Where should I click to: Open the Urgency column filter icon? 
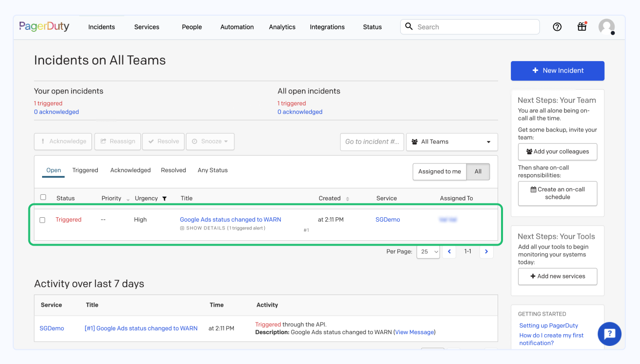click(164, 199)
